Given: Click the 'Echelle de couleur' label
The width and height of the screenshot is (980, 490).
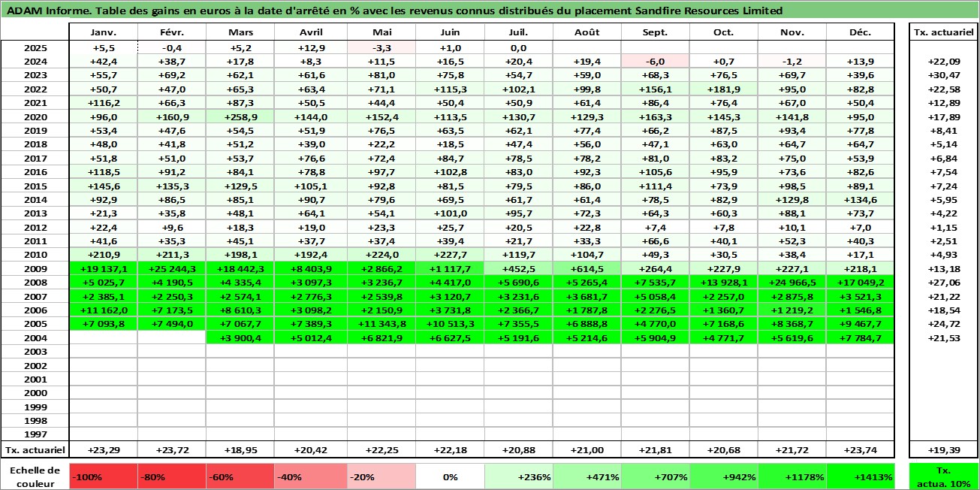Looking at the screenshot, I should 35,476.
